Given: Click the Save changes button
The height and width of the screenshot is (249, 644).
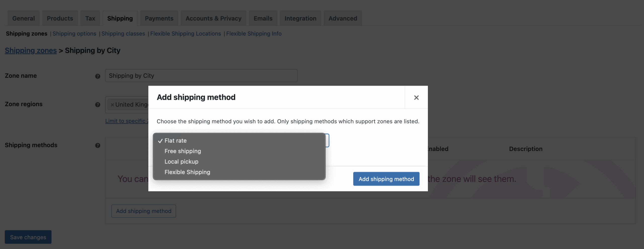Looking at the screenshot, I should click(x=28, y=237).
